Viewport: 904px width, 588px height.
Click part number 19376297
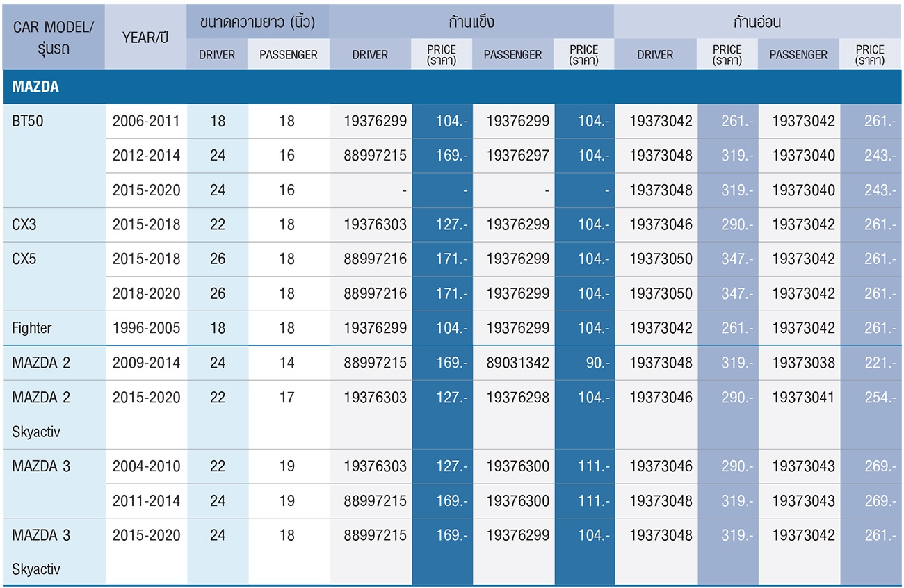point(518,156)
